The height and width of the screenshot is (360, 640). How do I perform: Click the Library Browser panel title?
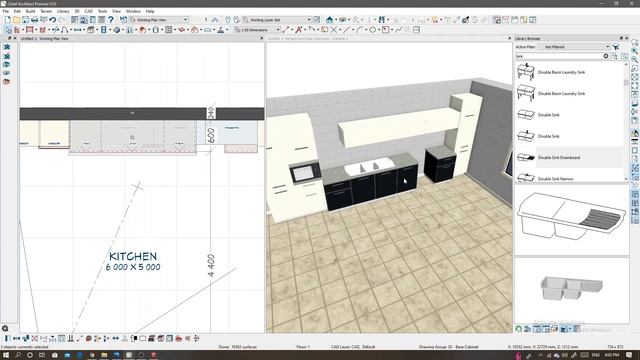(528, 38)
